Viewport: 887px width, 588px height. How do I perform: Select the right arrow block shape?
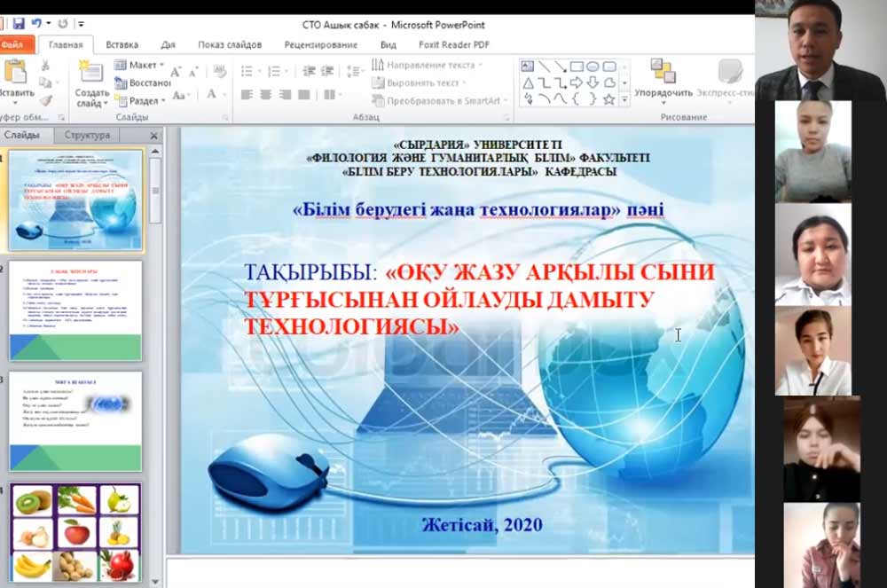[x=577, y=82]
